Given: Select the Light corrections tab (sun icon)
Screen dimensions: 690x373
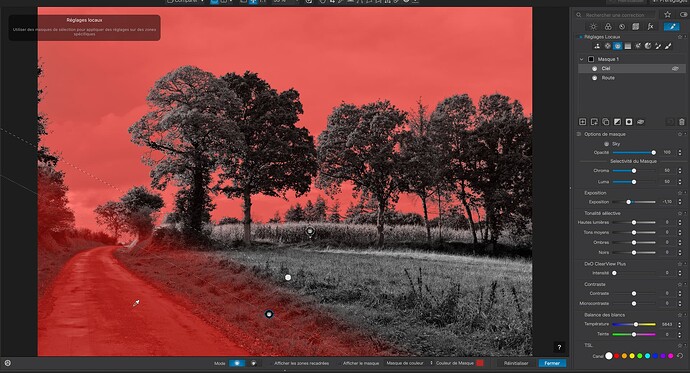Looking at the screenshot, I should click(x=593, y=27).
